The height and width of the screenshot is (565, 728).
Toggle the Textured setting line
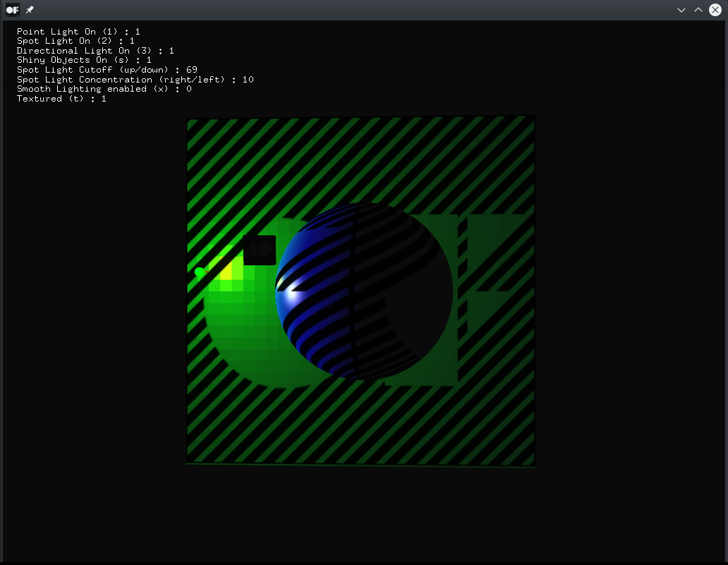(61, 98)
